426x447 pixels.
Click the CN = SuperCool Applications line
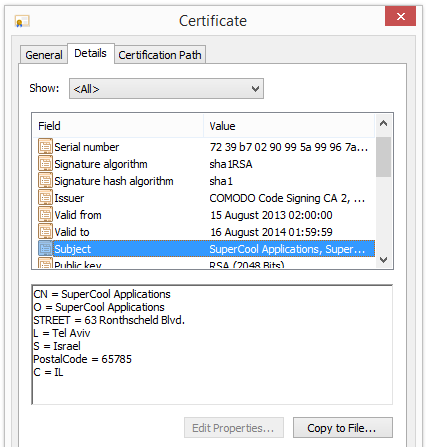pos(102,294)
